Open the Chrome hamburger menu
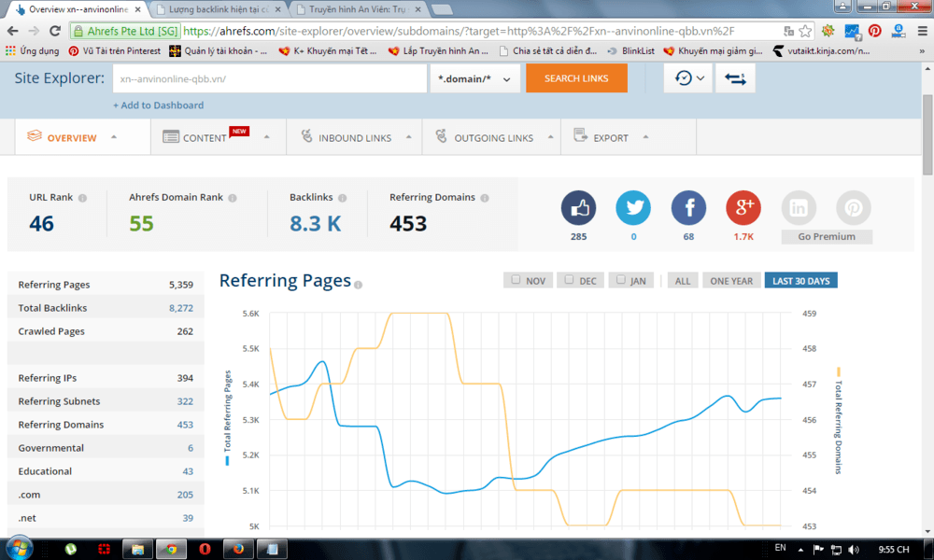934x560 pixels. point(922,31)
